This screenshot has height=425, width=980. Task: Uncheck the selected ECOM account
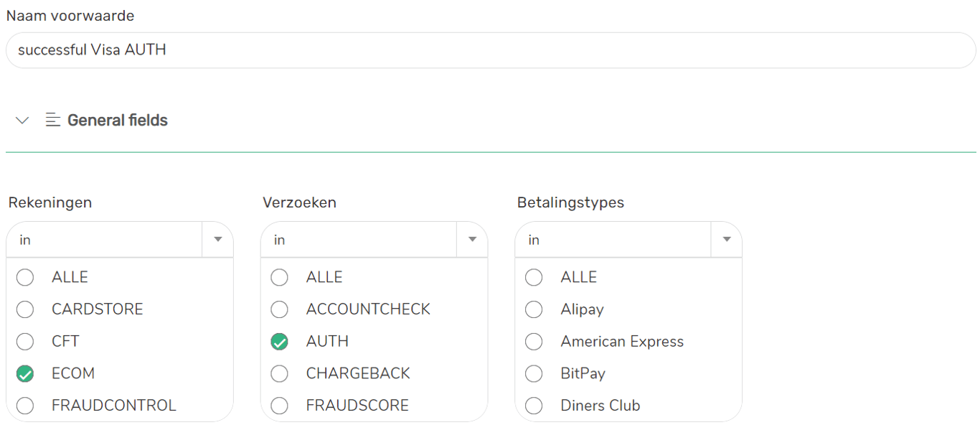[25, 373]
